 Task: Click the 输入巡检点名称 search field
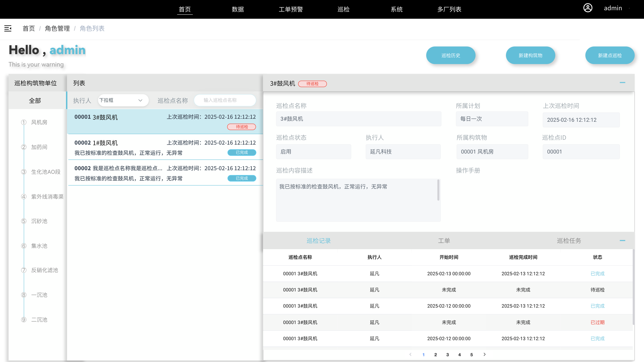225,100
